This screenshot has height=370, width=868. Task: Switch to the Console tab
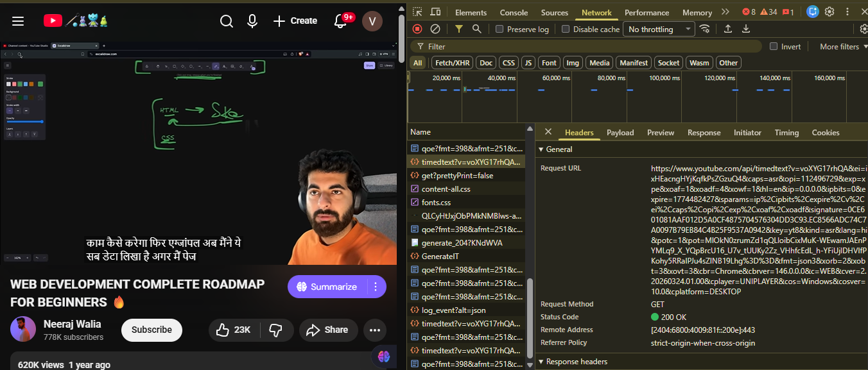514,12
